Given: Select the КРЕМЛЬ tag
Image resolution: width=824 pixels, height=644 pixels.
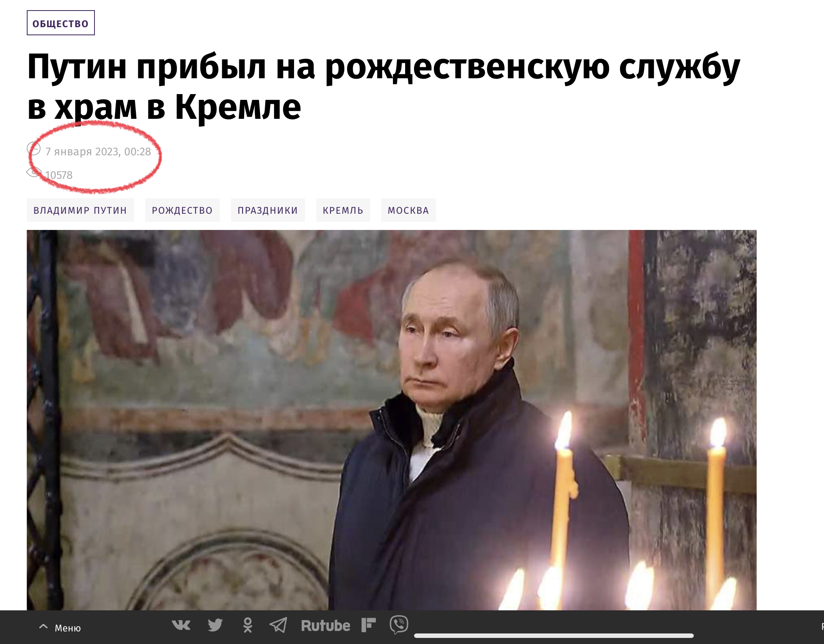Looking at the screenshot, I should pyautogui.click(x=343, y=210).
